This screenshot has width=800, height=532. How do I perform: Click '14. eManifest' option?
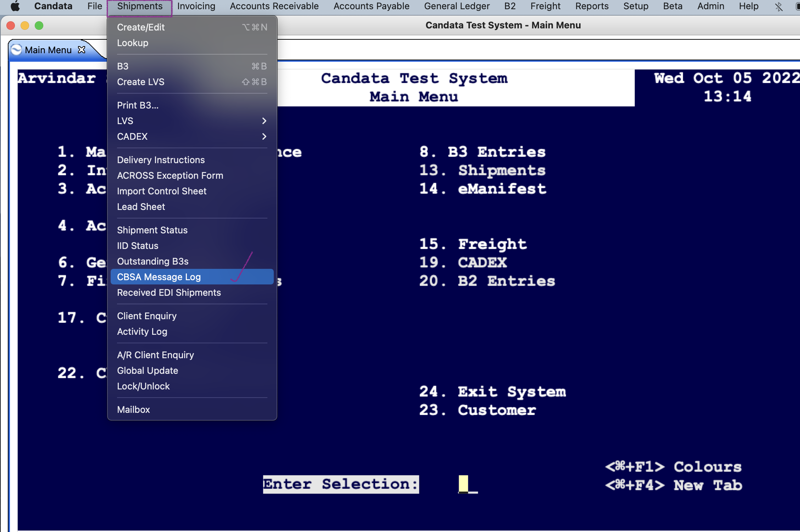[483, 189]
